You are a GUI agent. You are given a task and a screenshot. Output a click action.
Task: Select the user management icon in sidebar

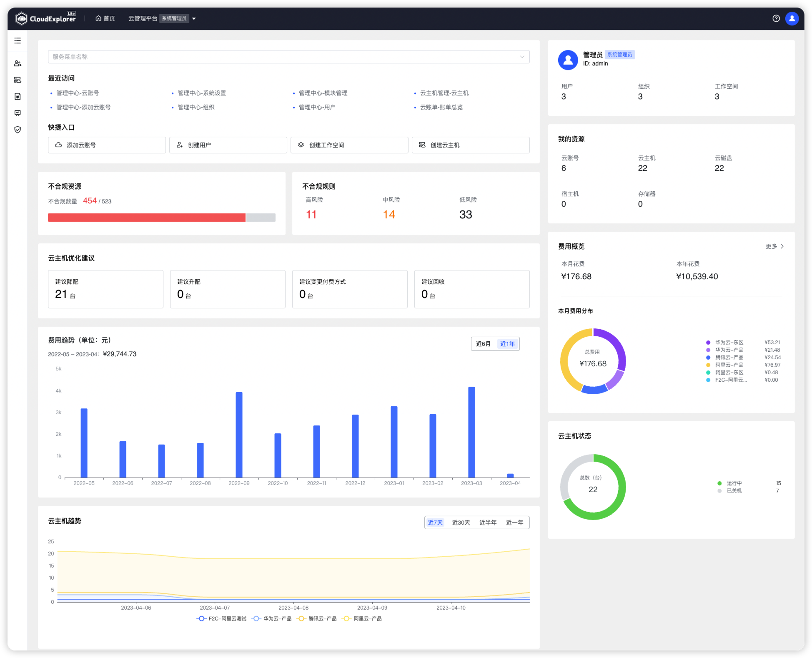(x=18, y=63)
